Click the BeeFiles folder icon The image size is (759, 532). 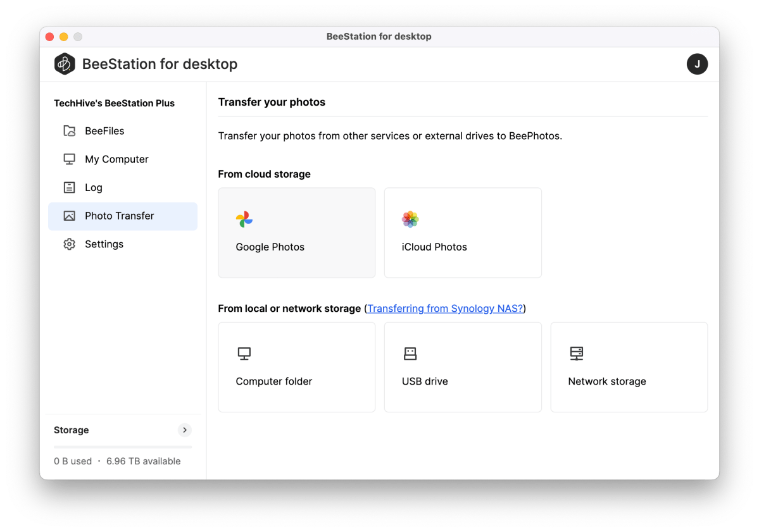[69, 130]
